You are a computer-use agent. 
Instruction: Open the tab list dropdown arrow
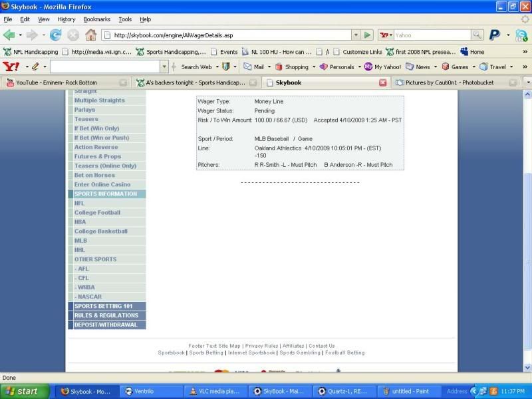pyautogui.click(x=527, y=82)
